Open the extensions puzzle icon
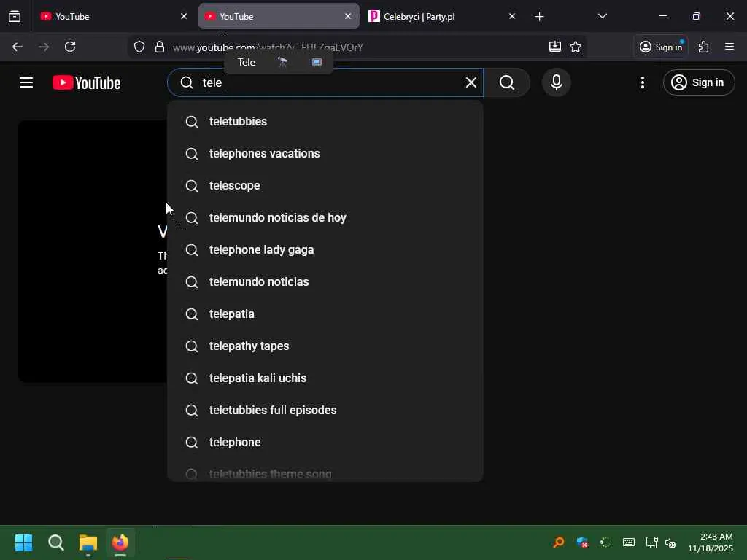 click(703, 47)
